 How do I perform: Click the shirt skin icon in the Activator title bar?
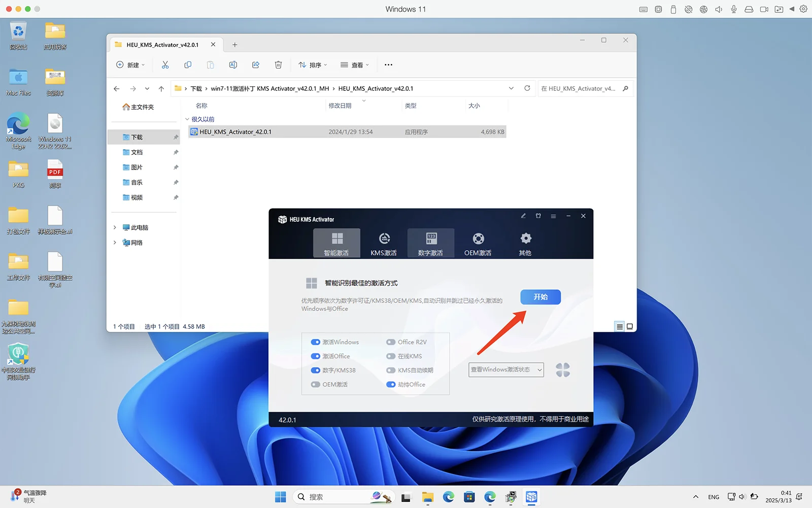pos(538,216)
